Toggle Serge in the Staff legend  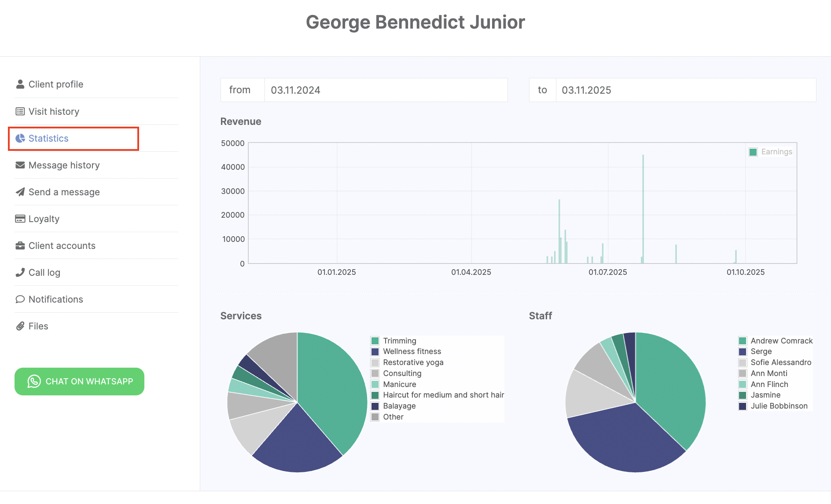coord(761,351)
